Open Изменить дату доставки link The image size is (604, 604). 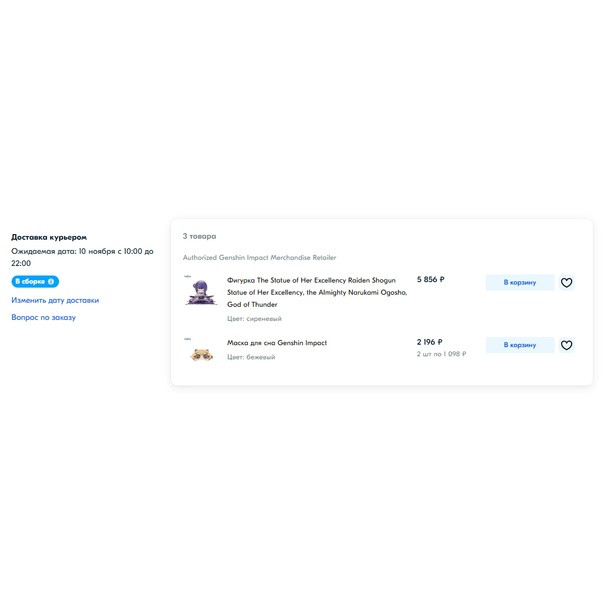(55, 300)
